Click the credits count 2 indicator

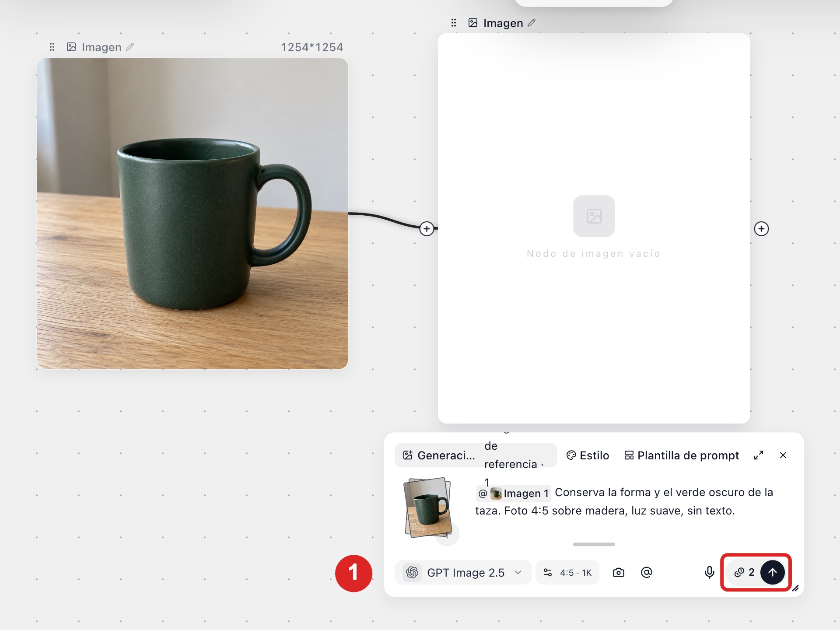[745, 572]
